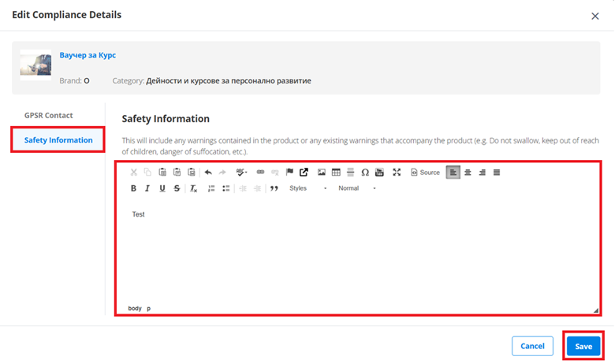Select body element in editor path bar
Viewport: 615px width, 364px height.
tap(135, 308)
